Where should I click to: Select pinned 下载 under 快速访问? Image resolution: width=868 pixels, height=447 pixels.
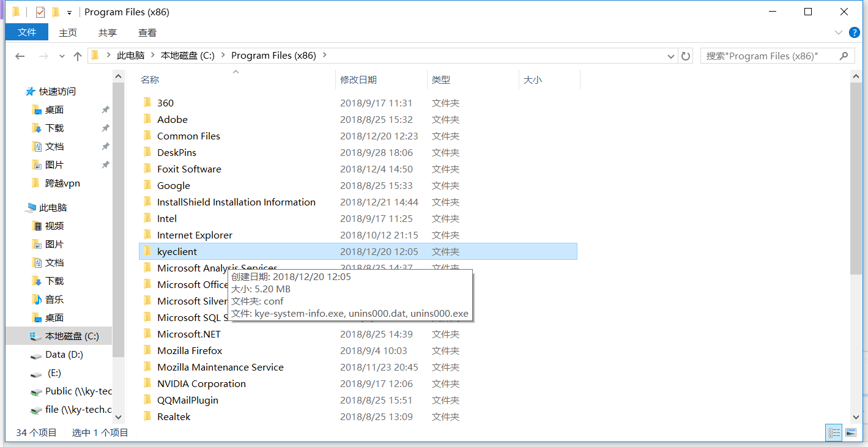(54, 128)
